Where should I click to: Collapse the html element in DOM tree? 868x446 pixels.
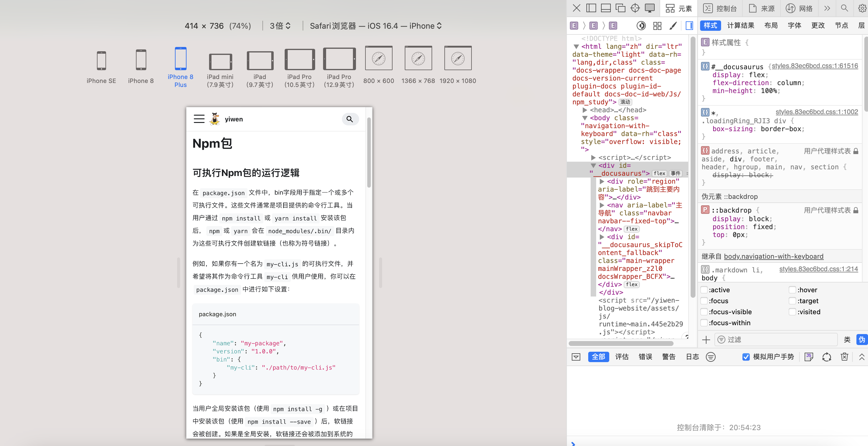click(576, 47)
